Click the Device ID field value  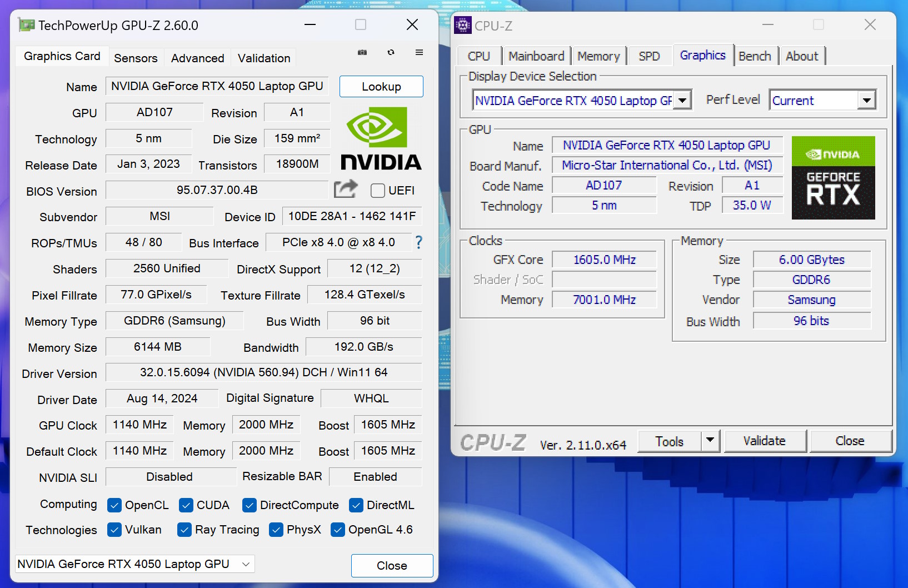click(352, 216)
